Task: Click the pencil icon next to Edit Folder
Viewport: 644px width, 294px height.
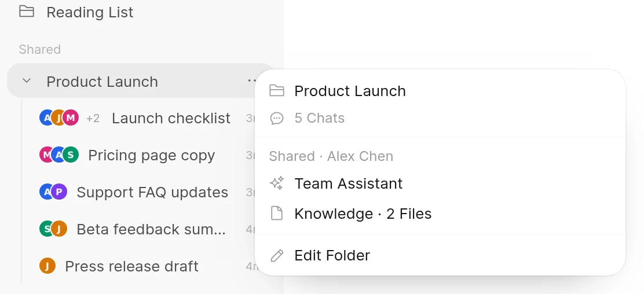Action: coord(277,255)
